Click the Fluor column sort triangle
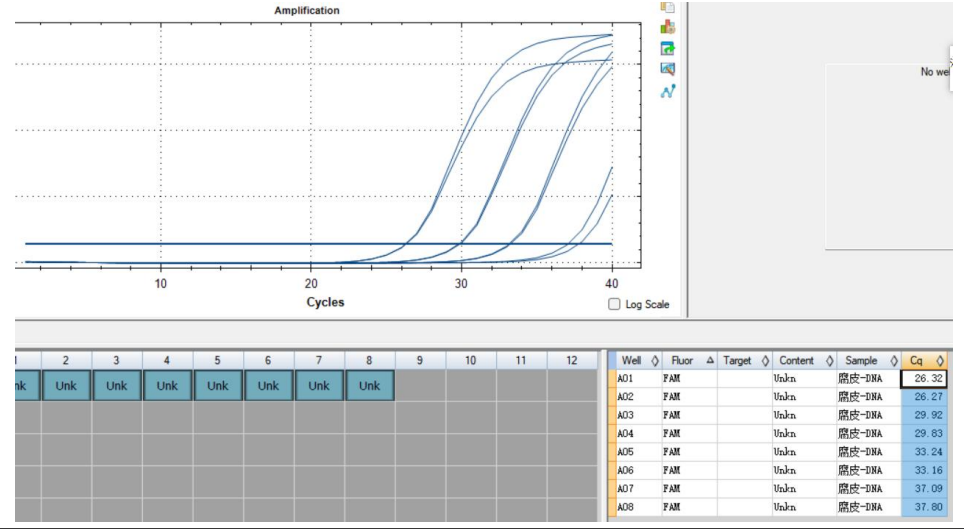 [x=710, y=360]
